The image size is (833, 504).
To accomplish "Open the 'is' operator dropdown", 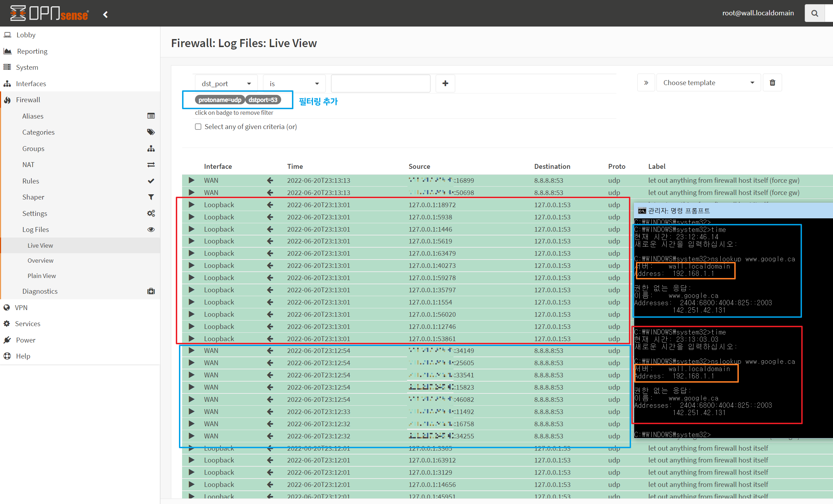I will [294, 84].
